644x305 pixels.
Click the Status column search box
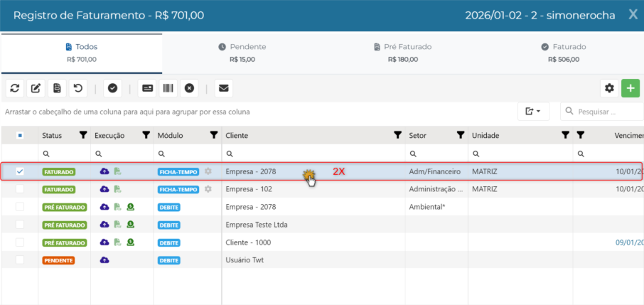65,154
